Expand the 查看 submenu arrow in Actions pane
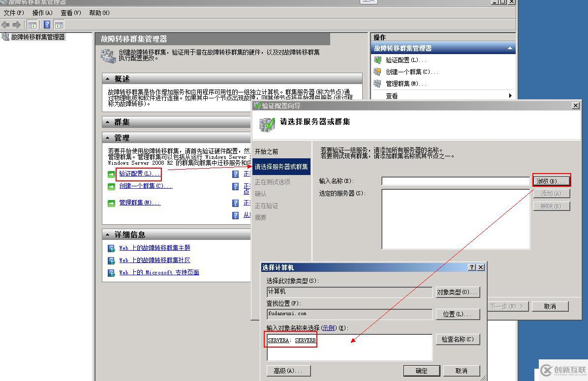This screenshot has width=588, height=381. [x=510, y=96]
